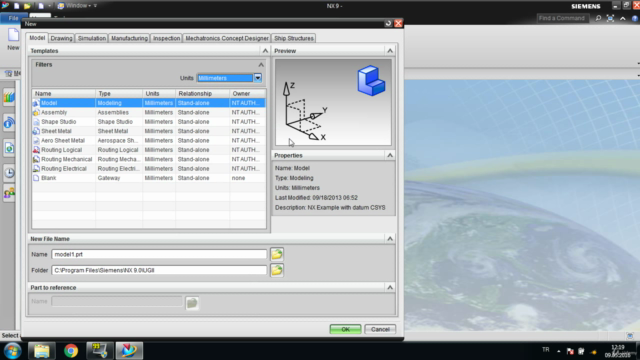This screenshot has height=360, width=640.
Task: Browse for destination folder icon
Action: (277, 270)
